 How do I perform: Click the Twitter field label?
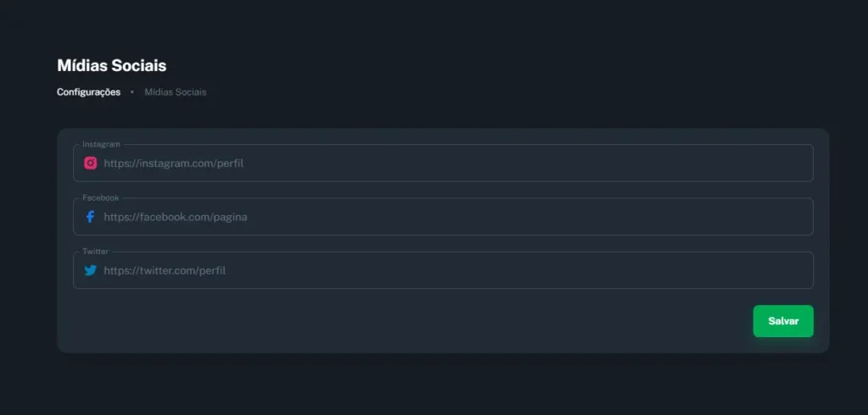coord(95,252)
